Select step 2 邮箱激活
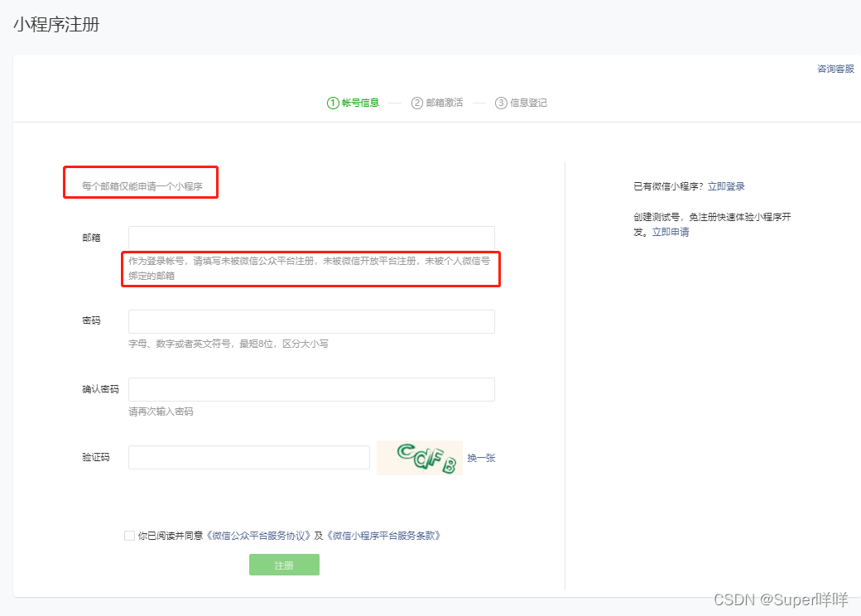Viewport: 861px width, 616px height. [x=437, y=103]
